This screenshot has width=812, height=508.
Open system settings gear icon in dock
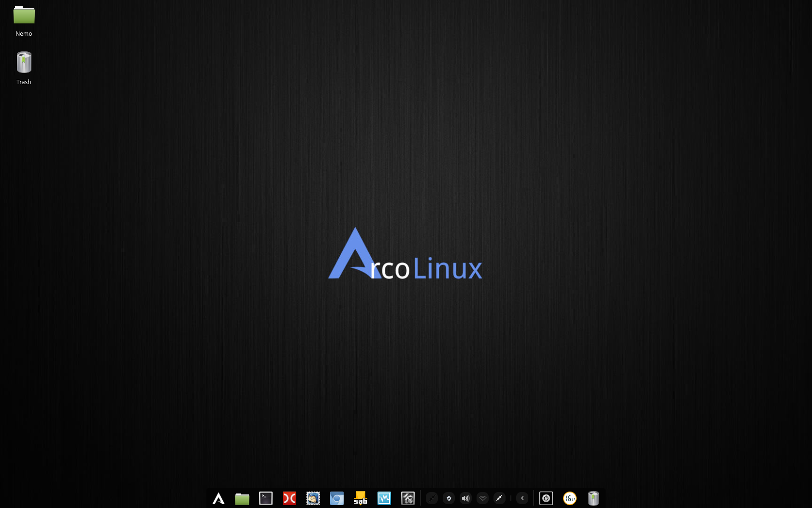point(408,498)
